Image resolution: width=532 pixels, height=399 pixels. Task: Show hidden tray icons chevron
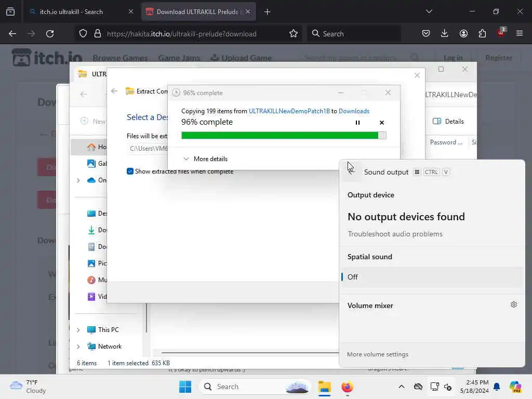point(402,387)
